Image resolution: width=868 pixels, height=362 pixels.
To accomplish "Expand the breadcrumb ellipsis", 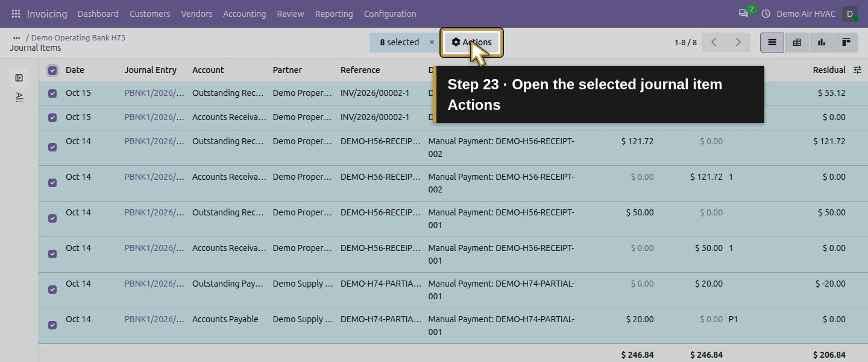I will coord(16,37).
